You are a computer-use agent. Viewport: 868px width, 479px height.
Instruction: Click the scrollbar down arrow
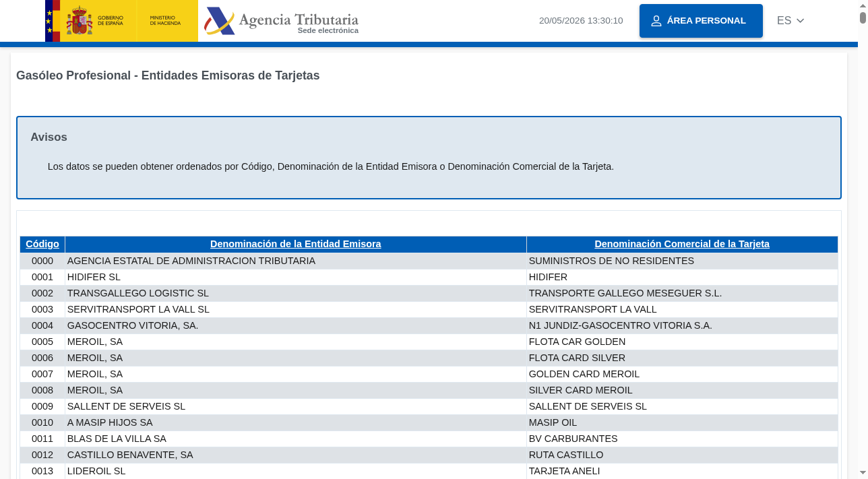(x=863, y=474)
